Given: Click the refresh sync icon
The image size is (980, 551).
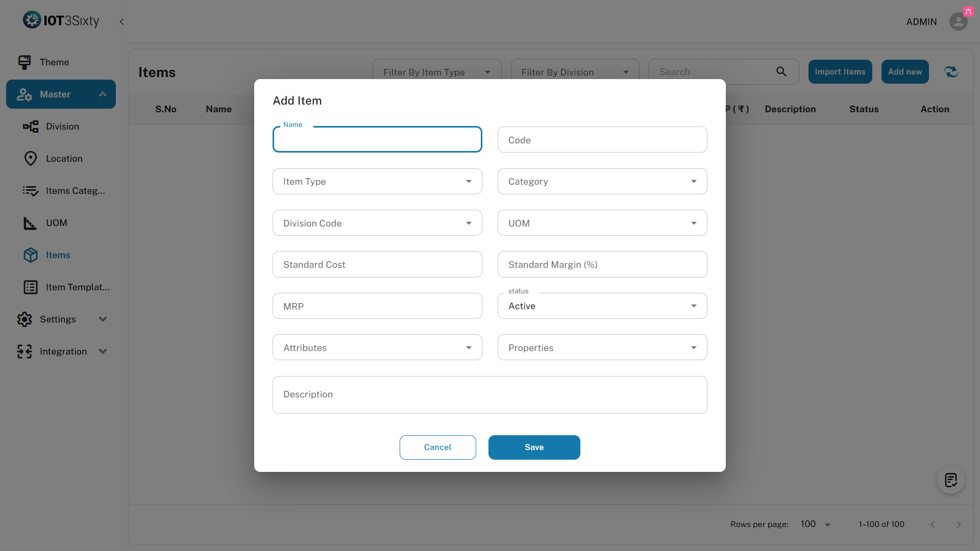Looking at the screenshot, I should 951,72.
